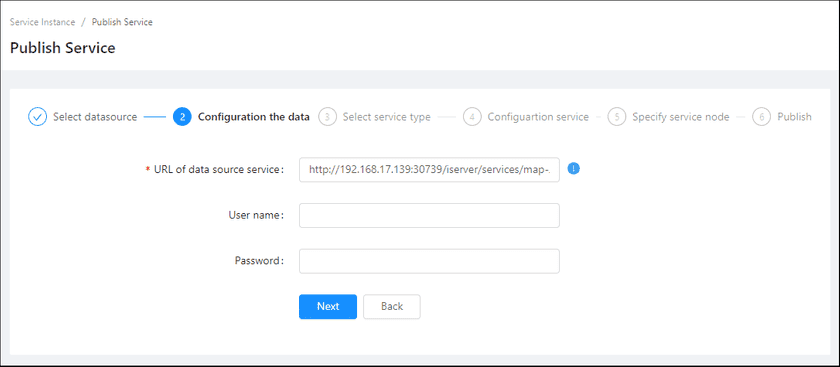Focus the Password input field

tap(429, 261)
